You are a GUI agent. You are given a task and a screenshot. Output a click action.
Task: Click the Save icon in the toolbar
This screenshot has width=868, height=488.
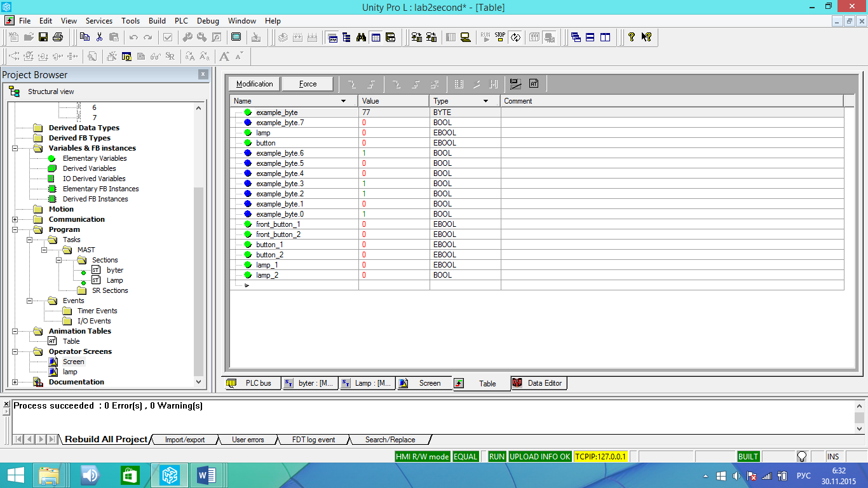pyautogui.click(x=43, y=37)
